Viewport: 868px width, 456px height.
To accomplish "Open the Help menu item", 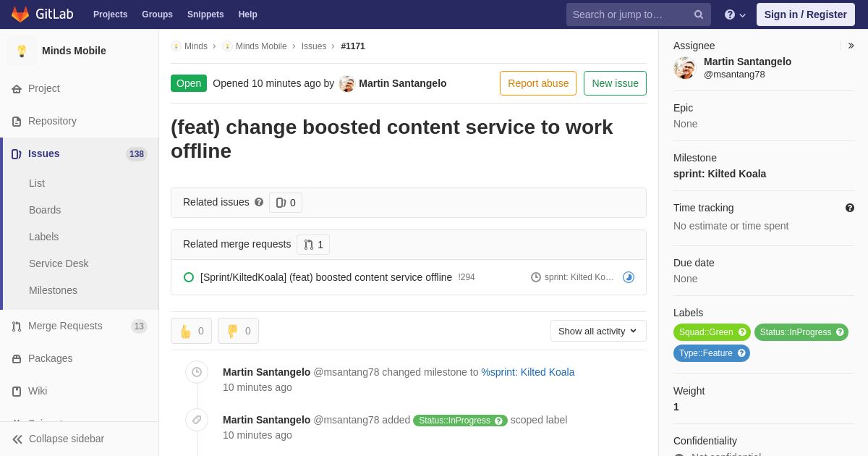I will click(248, 14).
